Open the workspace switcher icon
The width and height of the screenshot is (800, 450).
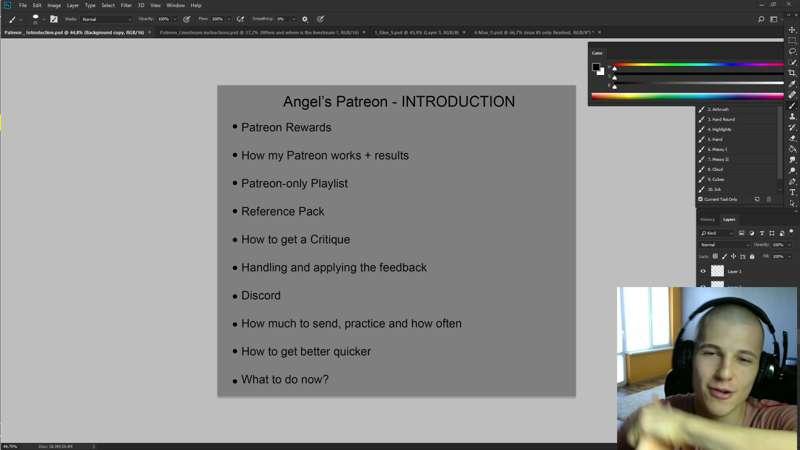(774, 19)
